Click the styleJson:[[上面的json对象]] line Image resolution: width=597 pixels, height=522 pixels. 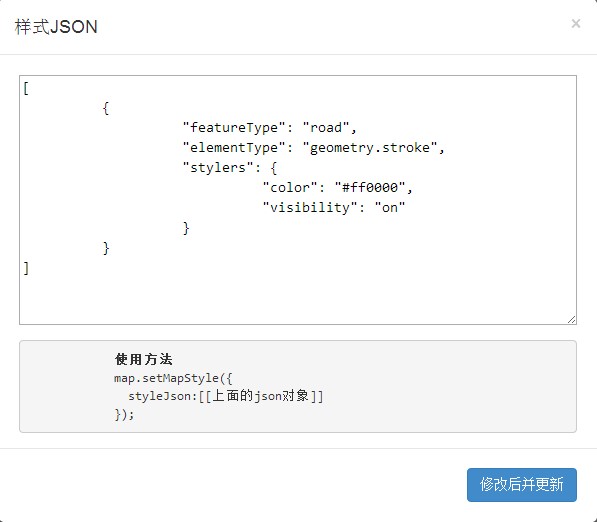pyautogui.click(x=225, y=396)
